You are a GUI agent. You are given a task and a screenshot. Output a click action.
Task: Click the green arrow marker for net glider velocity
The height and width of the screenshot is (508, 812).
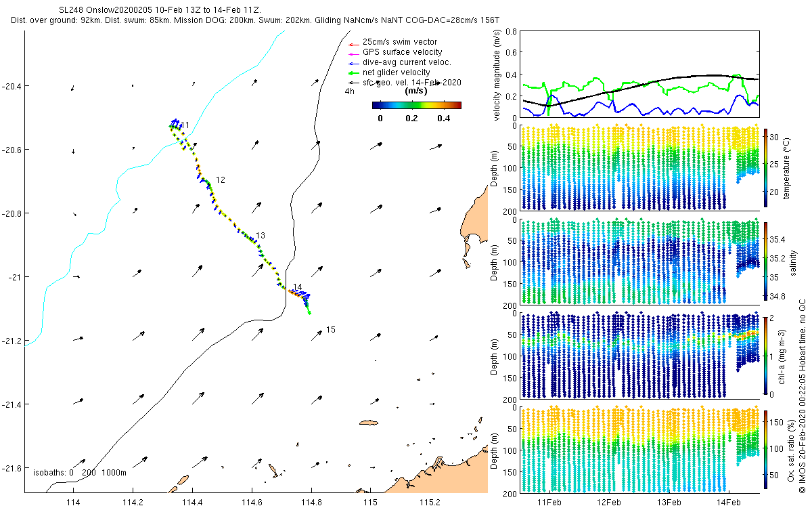pyautogui.click(x=353, y=73)
